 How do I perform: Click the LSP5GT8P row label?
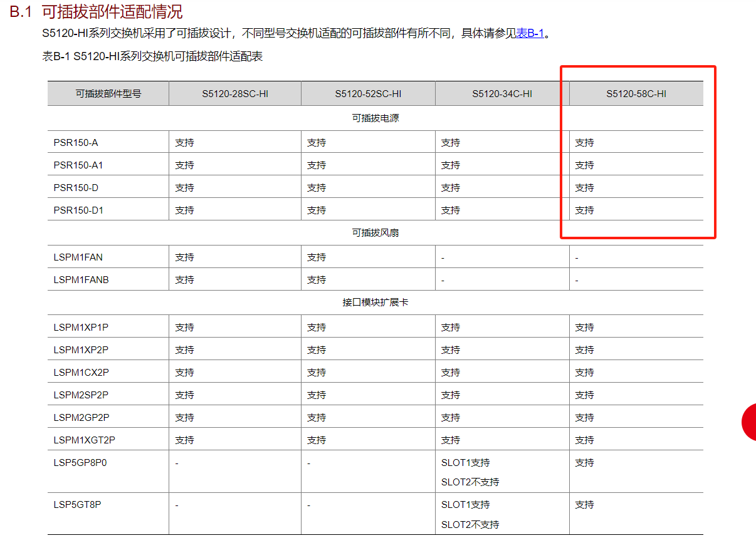pyautogui.click(x=77, y=504)
